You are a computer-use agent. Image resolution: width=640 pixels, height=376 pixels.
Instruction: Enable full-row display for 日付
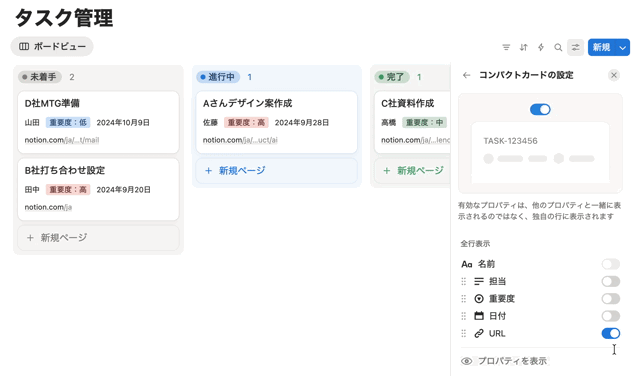pyautogui.click(x=611, y=316)
